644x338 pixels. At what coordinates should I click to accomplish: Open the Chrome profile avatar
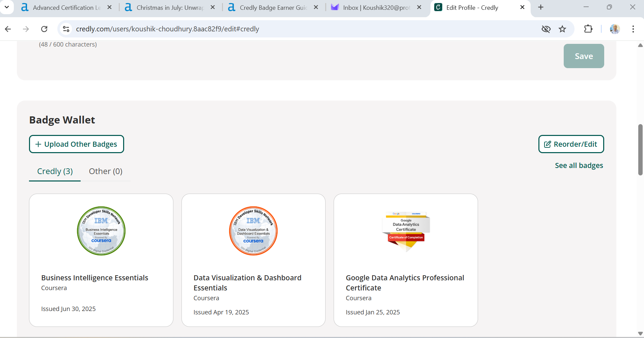click(x=615, y=29)
